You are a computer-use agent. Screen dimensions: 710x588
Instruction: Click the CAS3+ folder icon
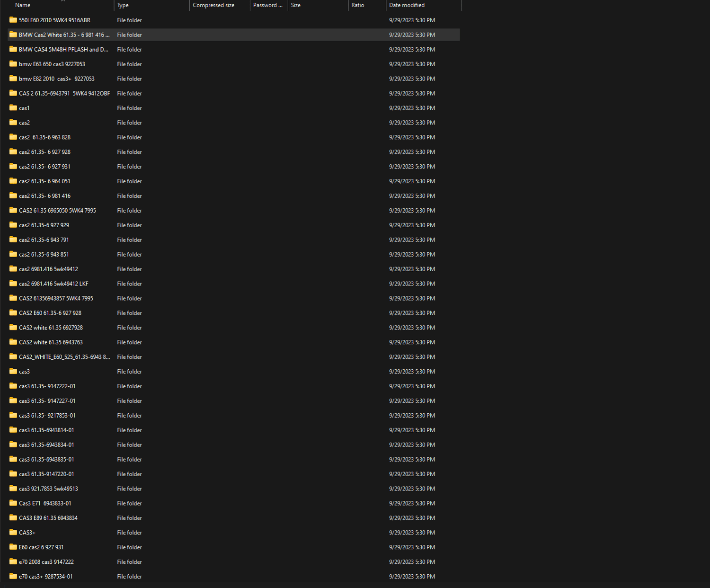pos(13,533)
